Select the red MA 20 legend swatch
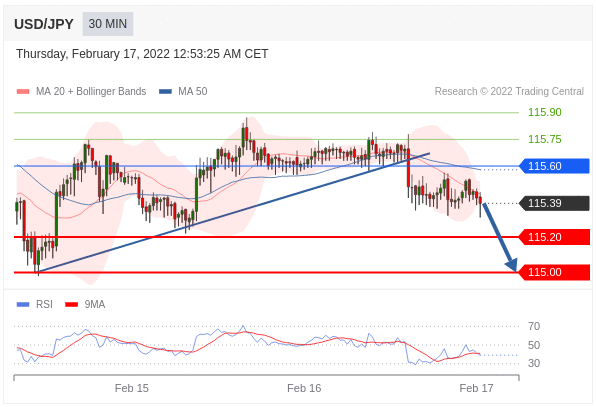Screen dimensions: 596x407 [23, 92]
